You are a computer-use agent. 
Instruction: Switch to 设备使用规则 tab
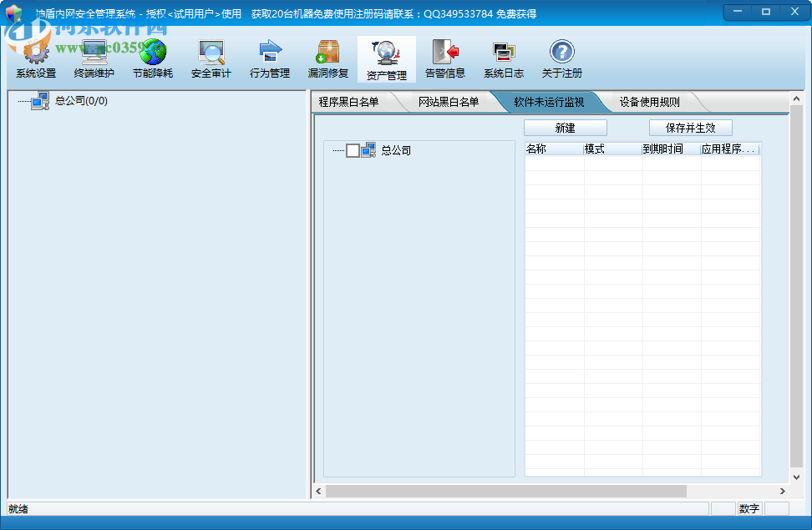click(649, 102)
